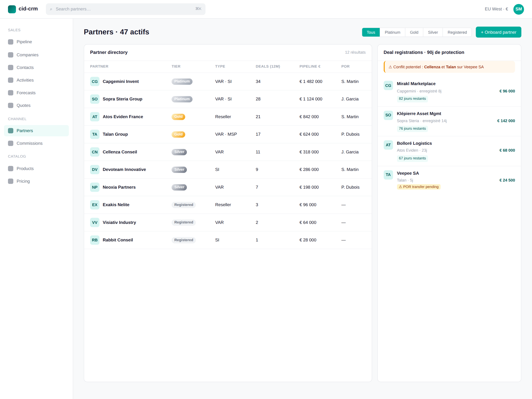Click the cid-crm logo icon
The width and height of the screenshot is (532, 399).
click(12, 9)
